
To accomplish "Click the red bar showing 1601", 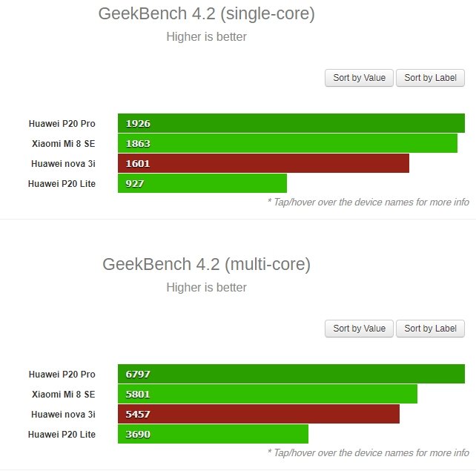I will [263, 163].
